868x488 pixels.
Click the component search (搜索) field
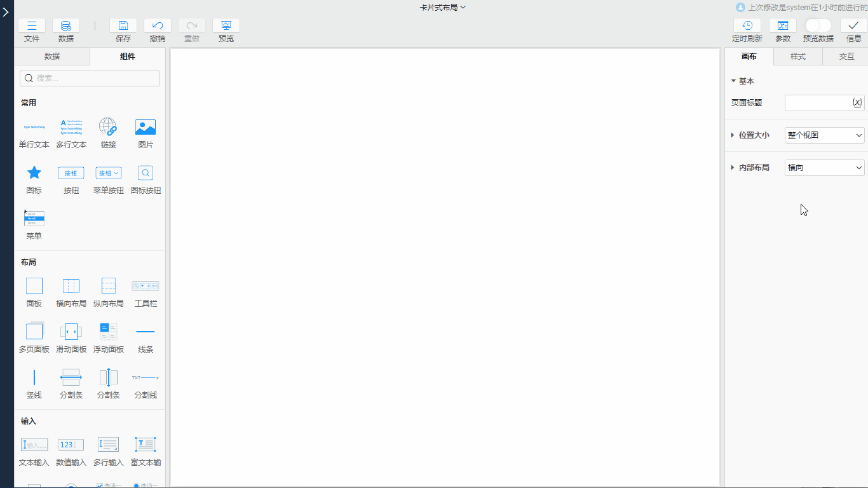click(90, 78)
